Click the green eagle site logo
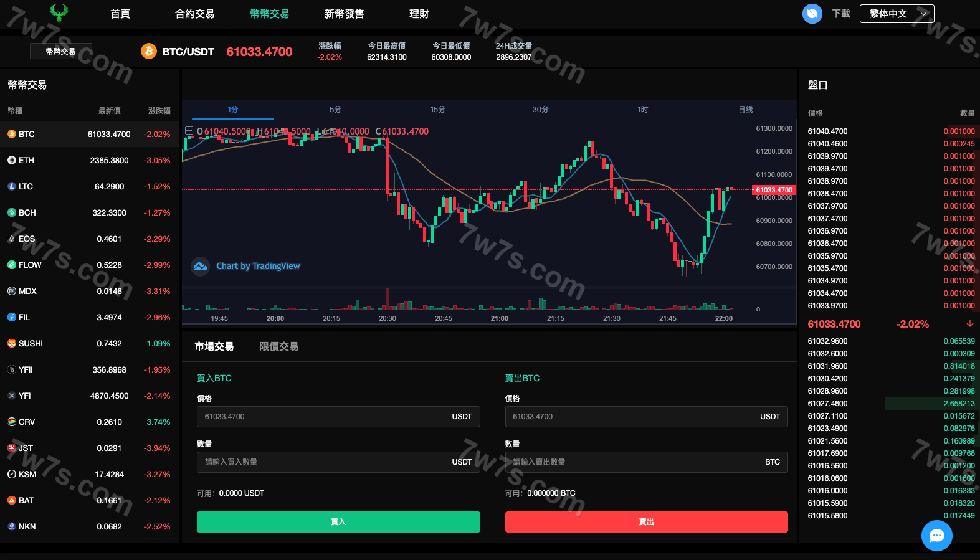This screenshot has width=980, height=560. coord(59,13)
